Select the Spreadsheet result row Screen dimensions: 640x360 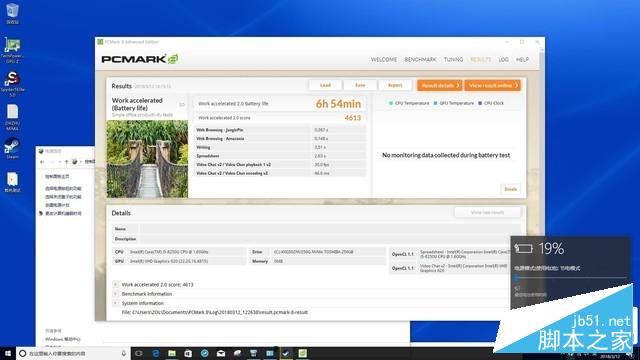(x=280, y=156)
